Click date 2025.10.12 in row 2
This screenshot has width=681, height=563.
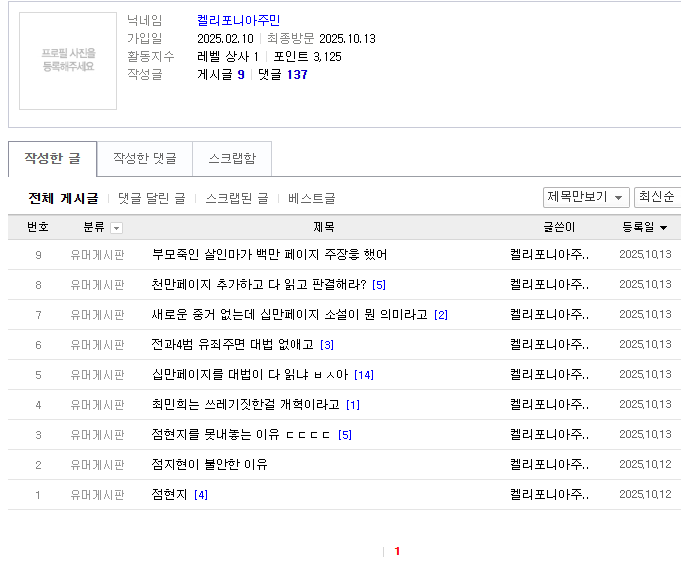point(645,464)
